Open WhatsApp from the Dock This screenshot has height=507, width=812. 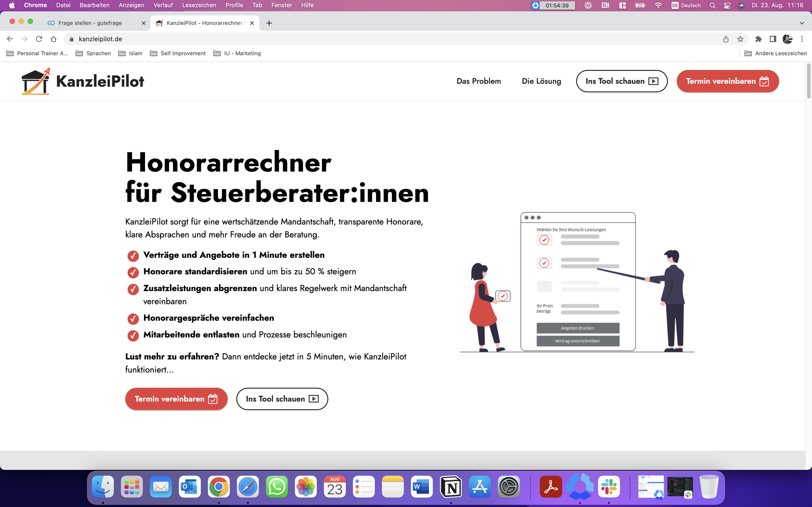click(278, 486)
